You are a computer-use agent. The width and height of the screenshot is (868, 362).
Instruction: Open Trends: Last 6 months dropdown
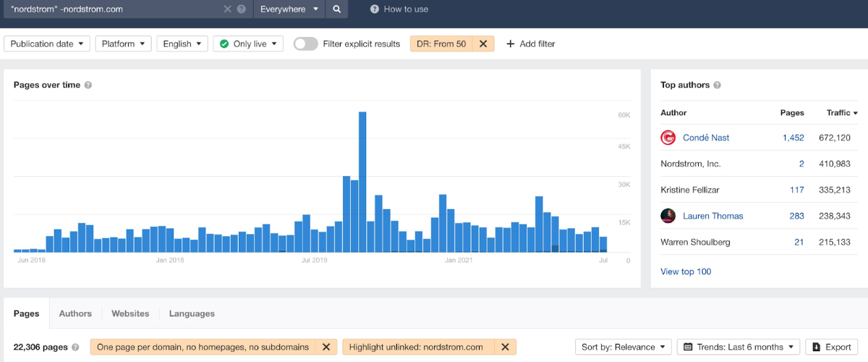click(739, 347)
